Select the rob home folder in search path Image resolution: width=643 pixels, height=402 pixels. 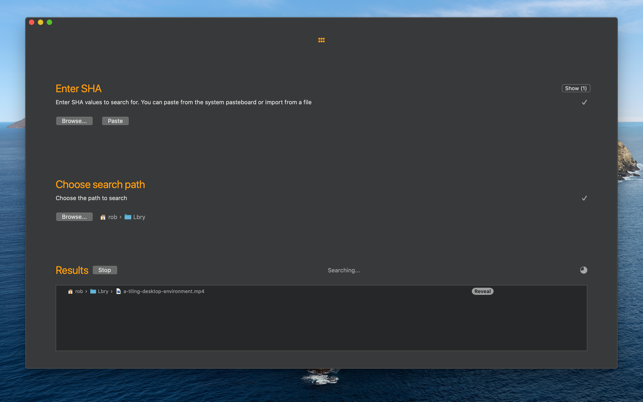point(109,217)
